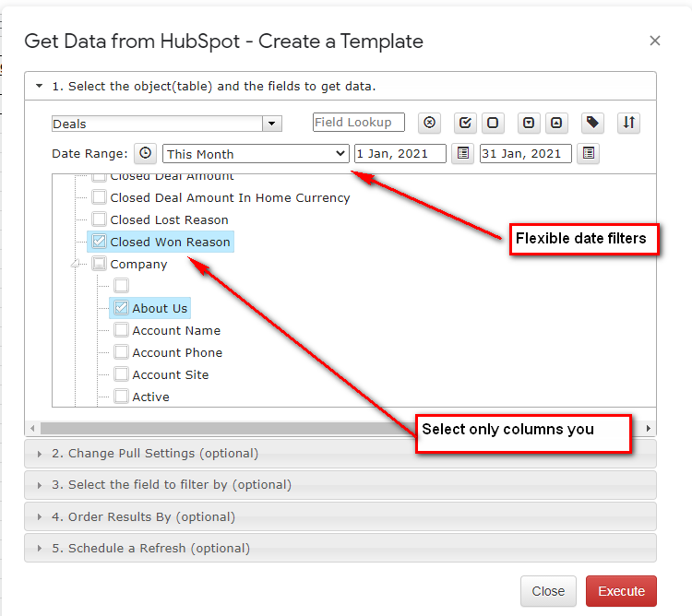692x616 pixels.
Task: Collapse the Company tree node
Action: tap(75, 264)
